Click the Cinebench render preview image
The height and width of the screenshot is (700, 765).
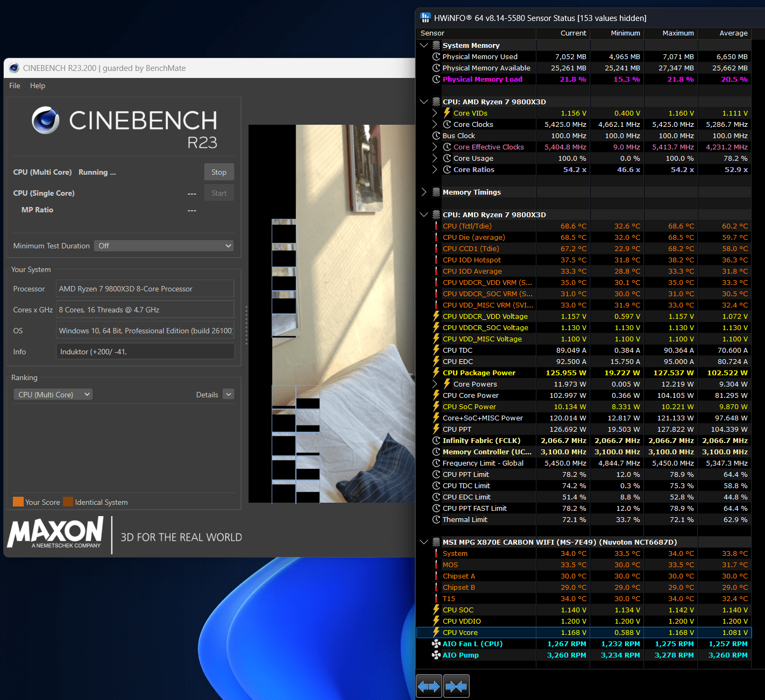pyautogui.click(x=332, y=314)
